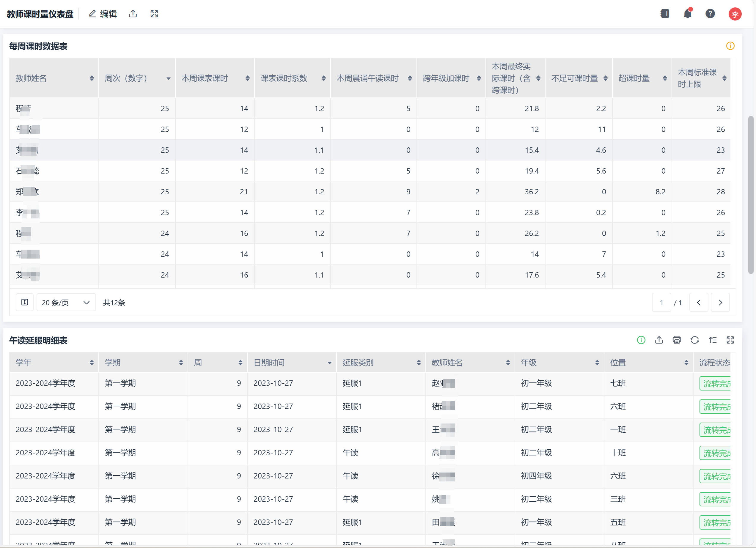The image size is (756, 548).
Task: Click the page number input field
Action: coord(661,302)
